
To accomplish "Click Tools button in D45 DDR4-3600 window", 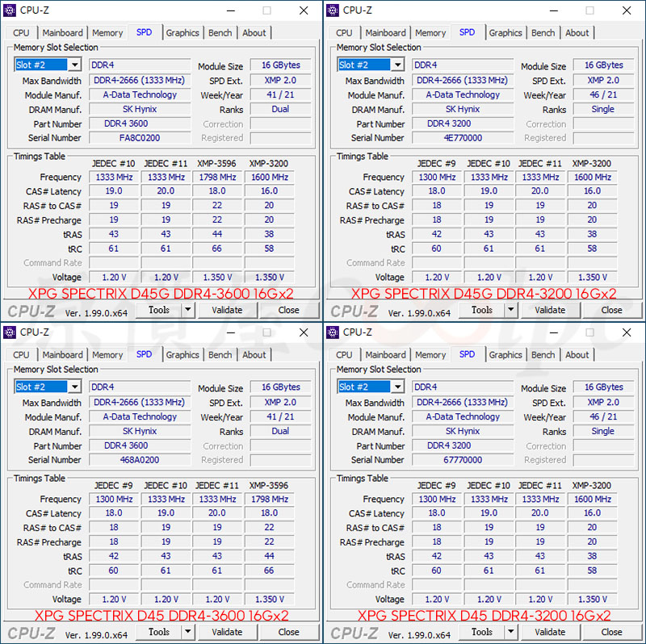I will pyautogui.click(x=159, y=632).
